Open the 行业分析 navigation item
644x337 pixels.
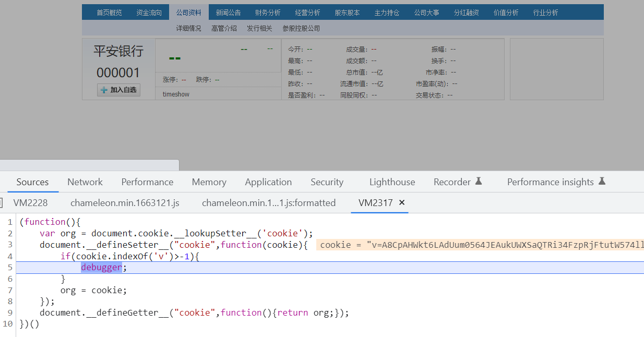coord(545,13)
